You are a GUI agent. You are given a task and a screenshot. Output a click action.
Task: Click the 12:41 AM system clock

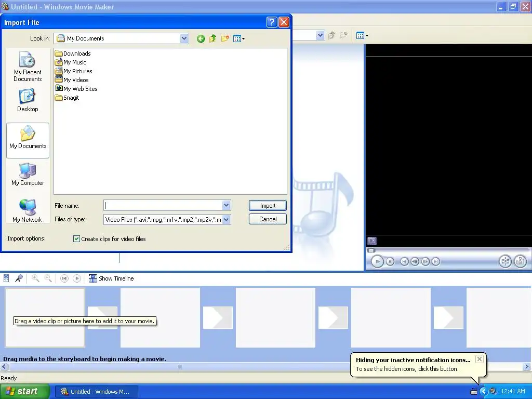coord(513,392)
